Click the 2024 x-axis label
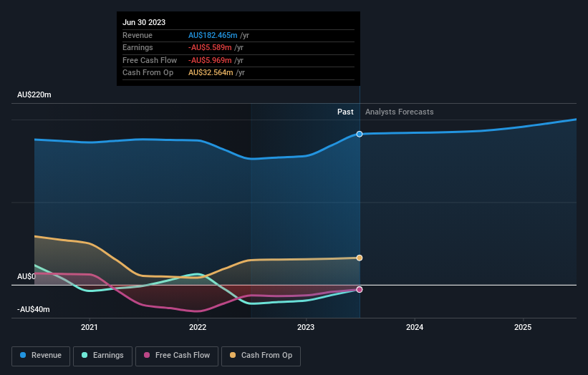 (415, 328)
